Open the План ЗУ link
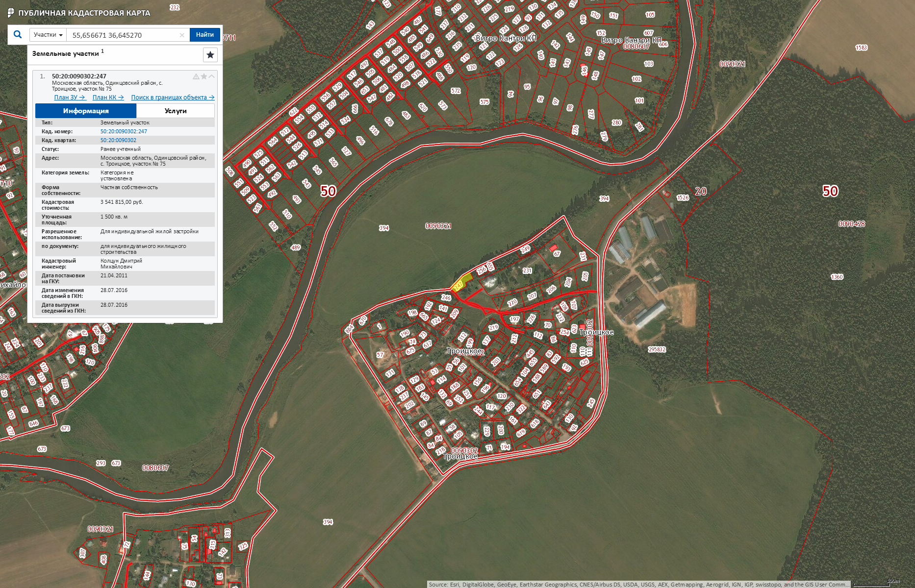The image size is (915, 588). 70,98
